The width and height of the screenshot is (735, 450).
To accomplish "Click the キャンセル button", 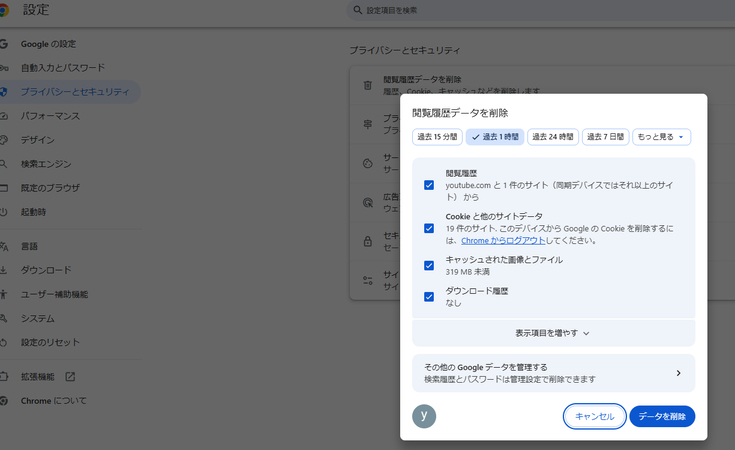I will 594,416.
